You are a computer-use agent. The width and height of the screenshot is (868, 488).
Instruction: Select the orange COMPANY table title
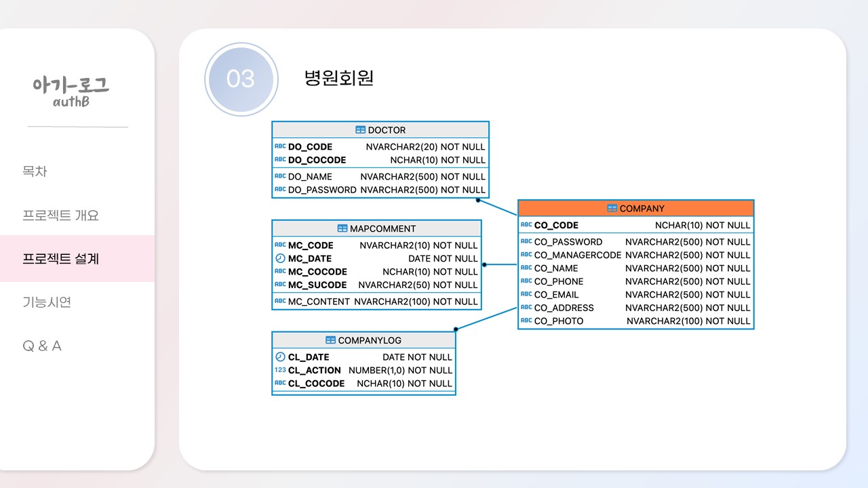click(x=642, y=209)
